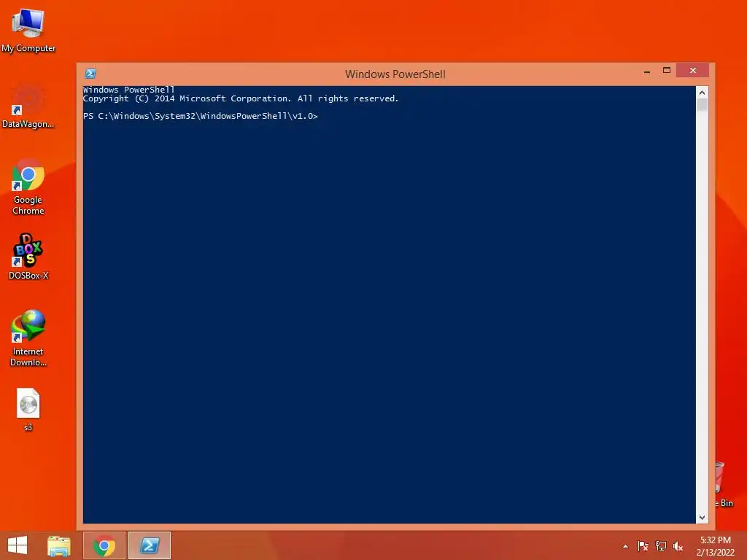
Task: Open the PowerShell window system menu icon
Action: 90,74
